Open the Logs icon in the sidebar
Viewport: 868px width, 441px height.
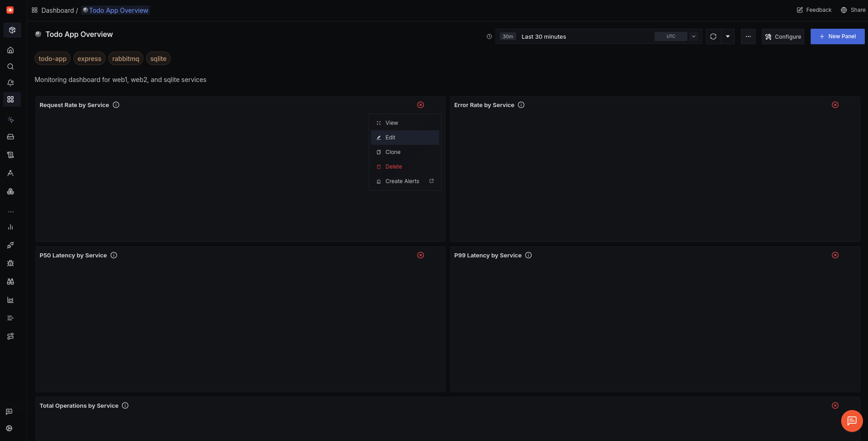click(10, 154)
